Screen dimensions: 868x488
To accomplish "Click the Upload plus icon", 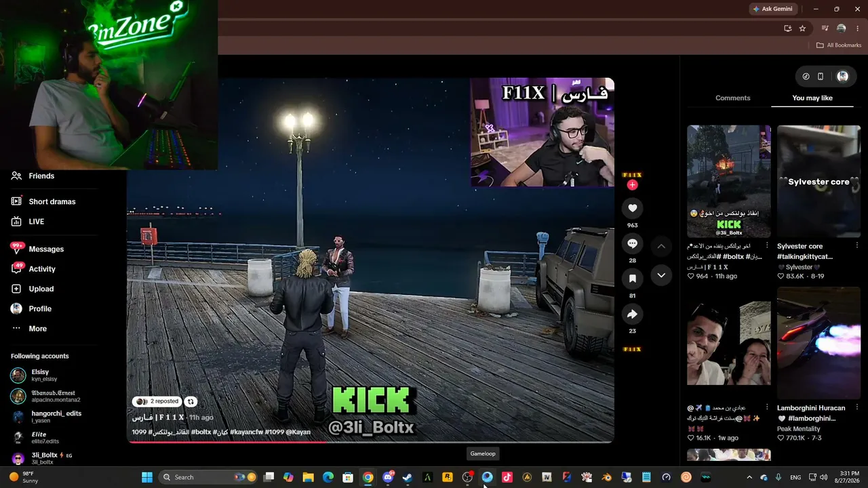I will coord(16,289).
